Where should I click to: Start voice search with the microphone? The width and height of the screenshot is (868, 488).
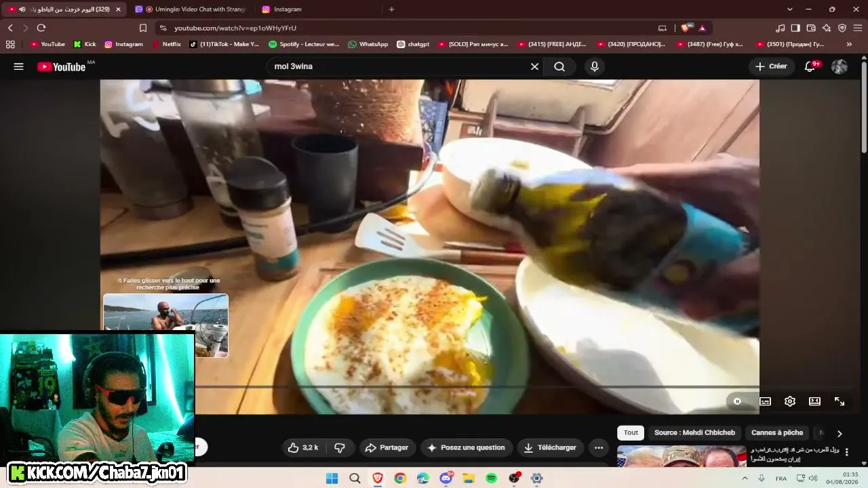click(x=595, y=66)
